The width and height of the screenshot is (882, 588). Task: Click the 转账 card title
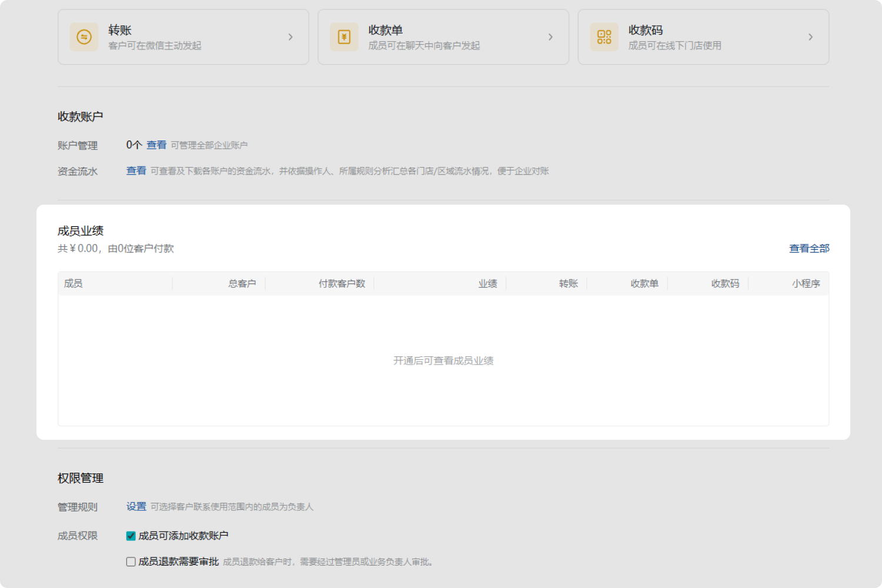tap(120, 30)
